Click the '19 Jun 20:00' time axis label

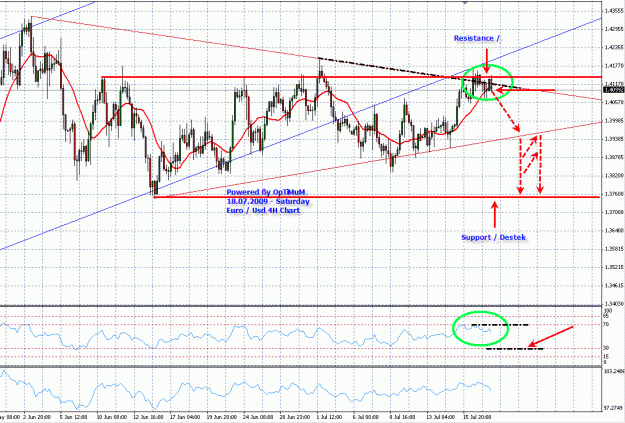(220, 417)
